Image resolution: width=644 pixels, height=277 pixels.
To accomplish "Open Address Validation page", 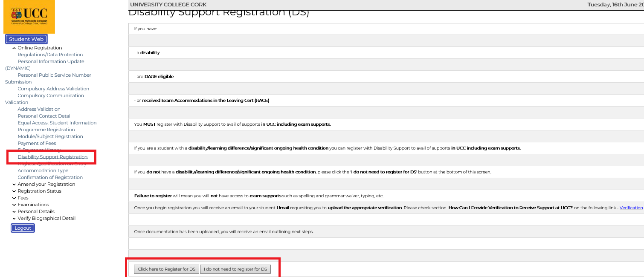I will (39, 109).
